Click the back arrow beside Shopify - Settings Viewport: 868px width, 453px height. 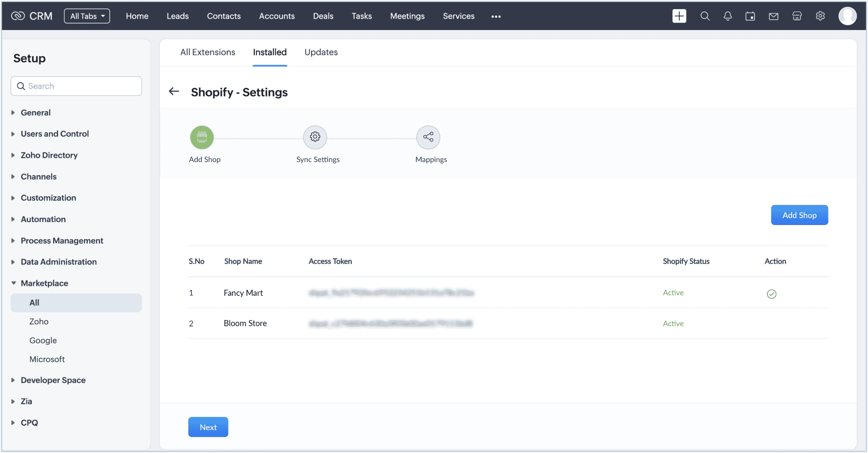click(174, 91)
